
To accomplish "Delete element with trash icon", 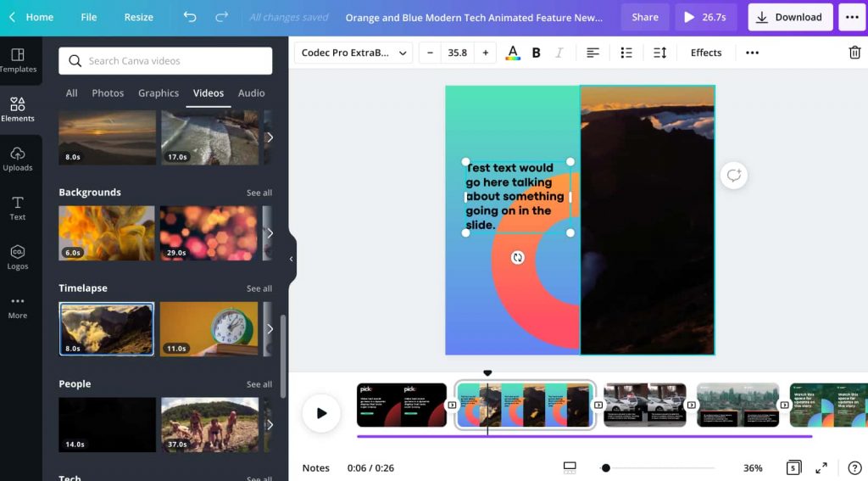I will point(854,53).
